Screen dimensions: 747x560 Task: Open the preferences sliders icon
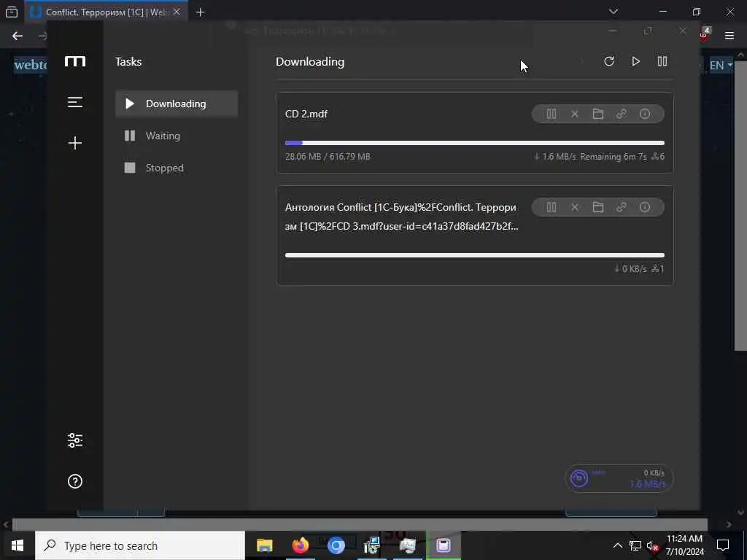click(75, 440)
